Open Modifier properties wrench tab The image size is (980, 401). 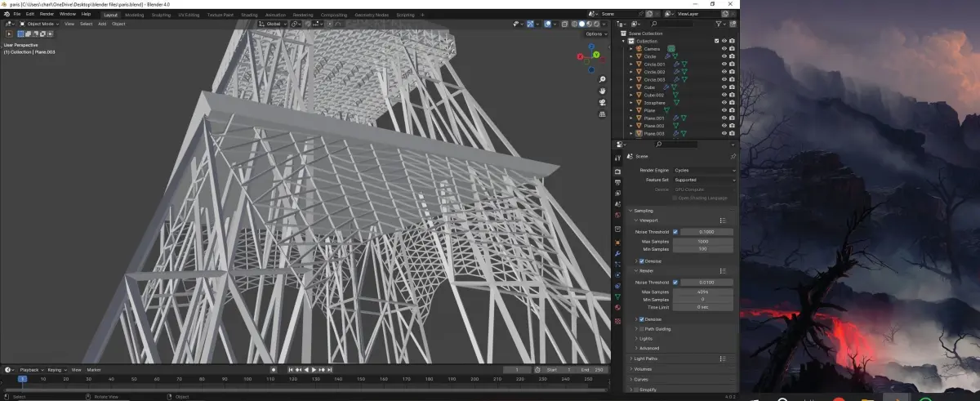617,253
